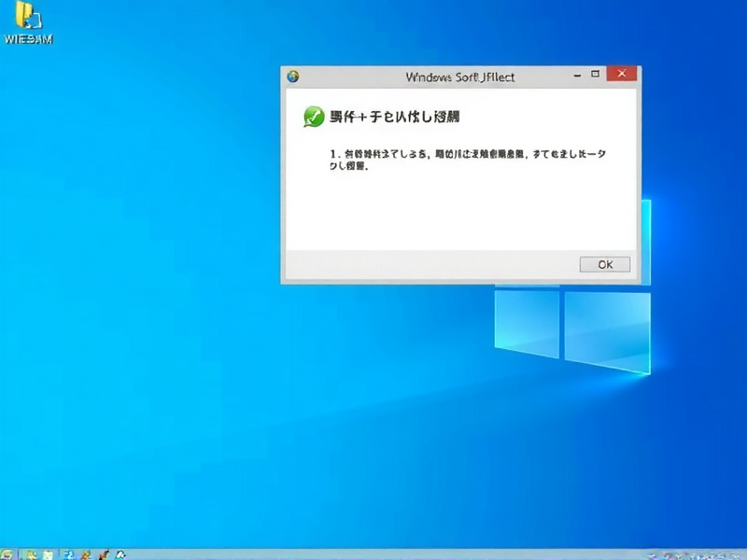Click a system tray notification icon
The width and height of the screenshot is (747, 560).
click(x=668, y=554)
